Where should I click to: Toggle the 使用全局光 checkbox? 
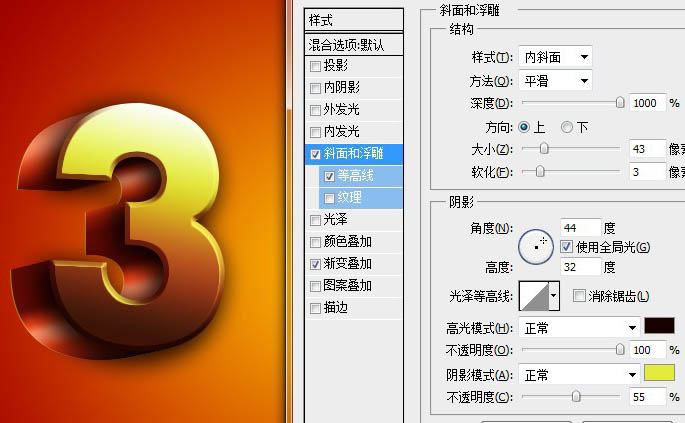pyautogui.click(x=567, y=247)
